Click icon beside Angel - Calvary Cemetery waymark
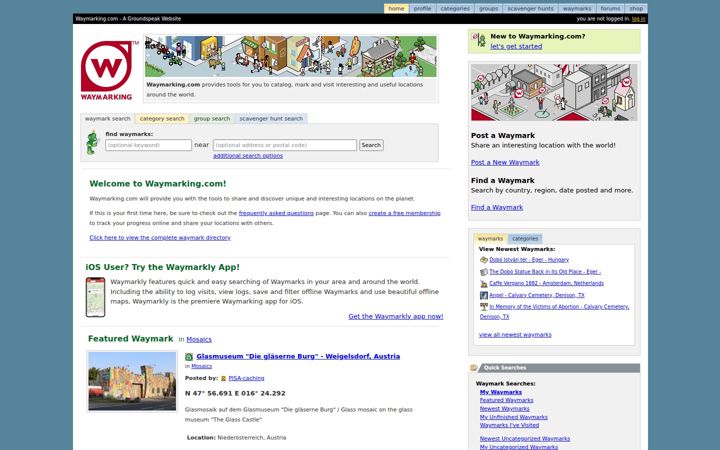 pyautogui.click(x=484, y=295)
